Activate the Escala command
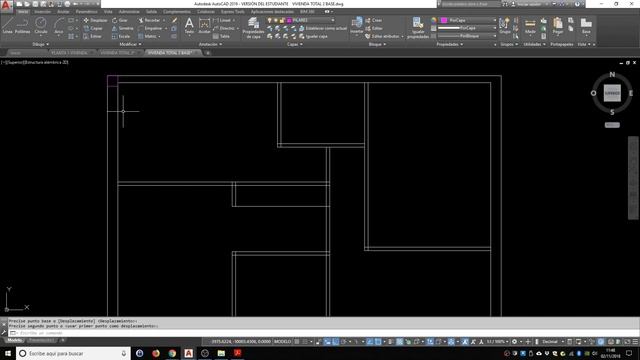The image size is (640, 360). [x=121, y=36]
